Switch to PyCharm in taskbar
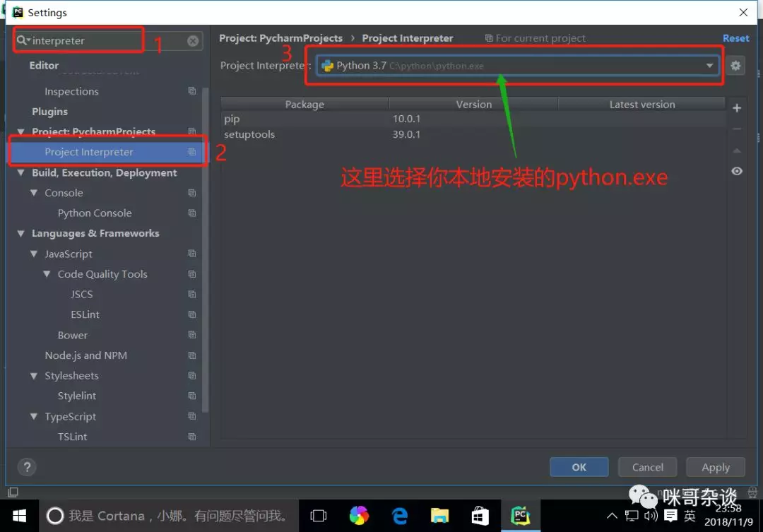 coord(520,516)
